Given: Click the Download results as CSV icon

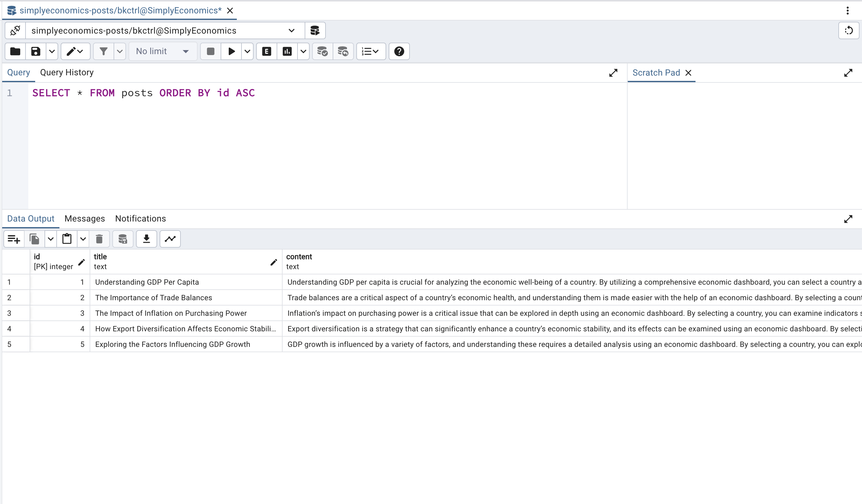Looking at the screenshot, I should click(146, 239).
